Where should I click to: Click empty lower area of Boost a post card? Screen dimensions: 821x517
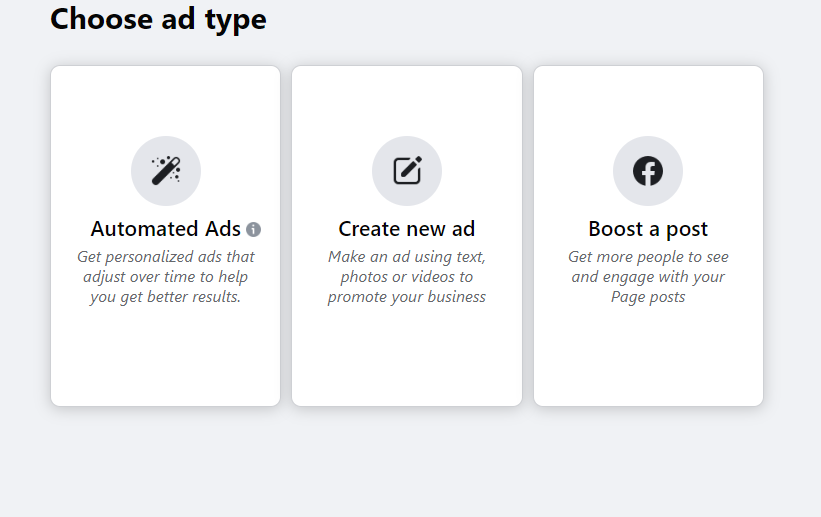[x=648, y=356]
